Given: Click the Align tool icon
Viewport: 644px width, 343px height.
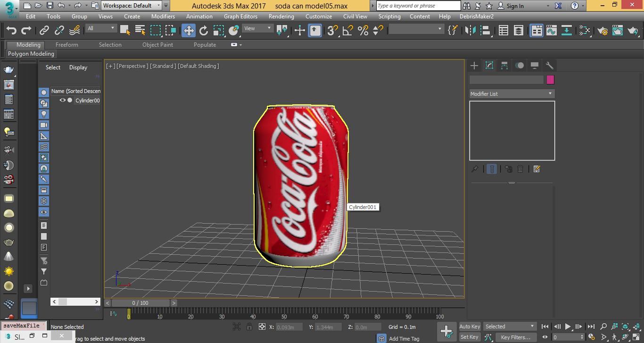Looking at the screenshot, I should click(485, 31).
